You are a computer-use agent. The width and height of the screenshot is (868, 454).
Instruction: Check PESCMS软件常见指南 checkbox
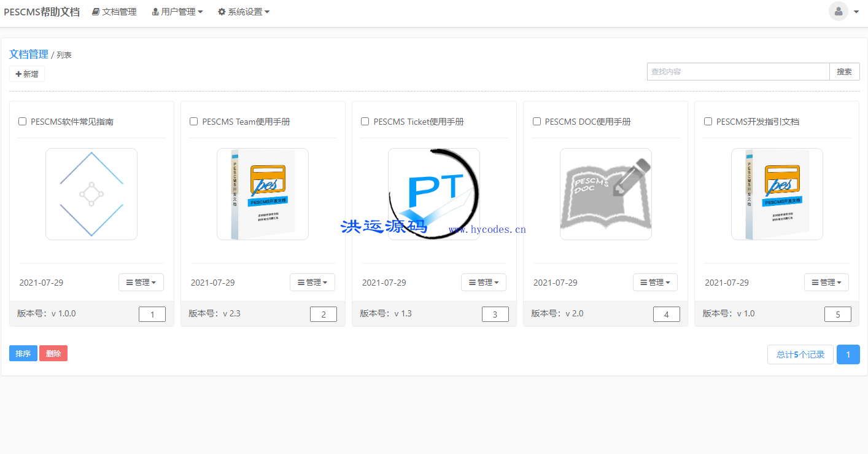tap(23, 122)
